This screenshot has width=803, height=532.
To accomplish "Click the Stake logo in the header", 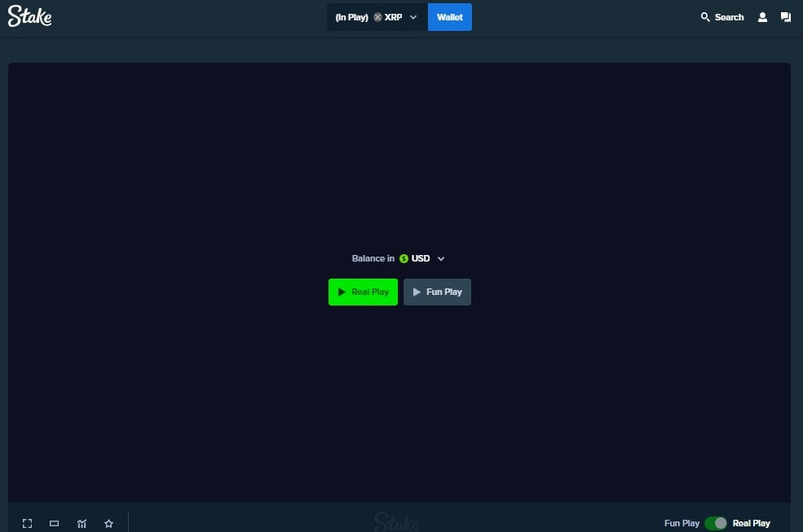I will (x=30, y=16).
